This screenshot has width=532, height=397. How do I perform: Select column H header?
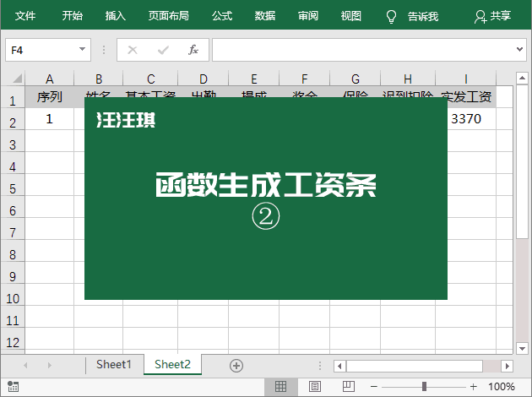point(408,79)
